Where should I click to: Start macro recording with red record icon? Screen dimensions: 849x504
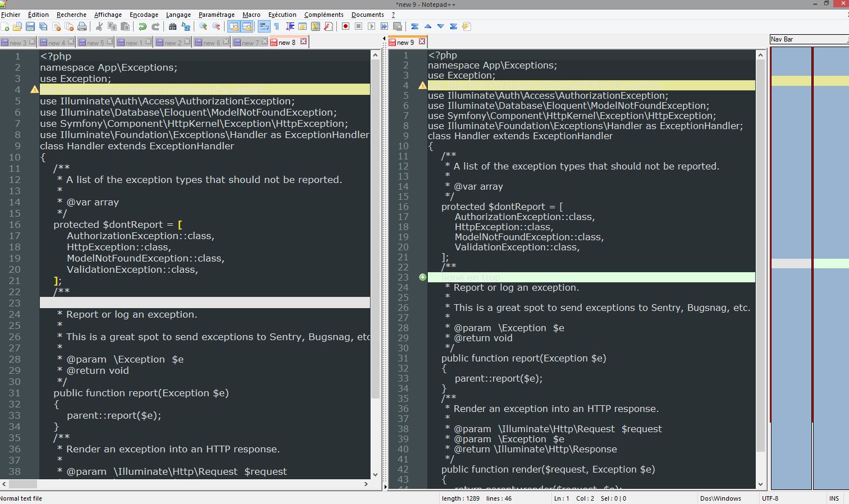pos(345,26)
